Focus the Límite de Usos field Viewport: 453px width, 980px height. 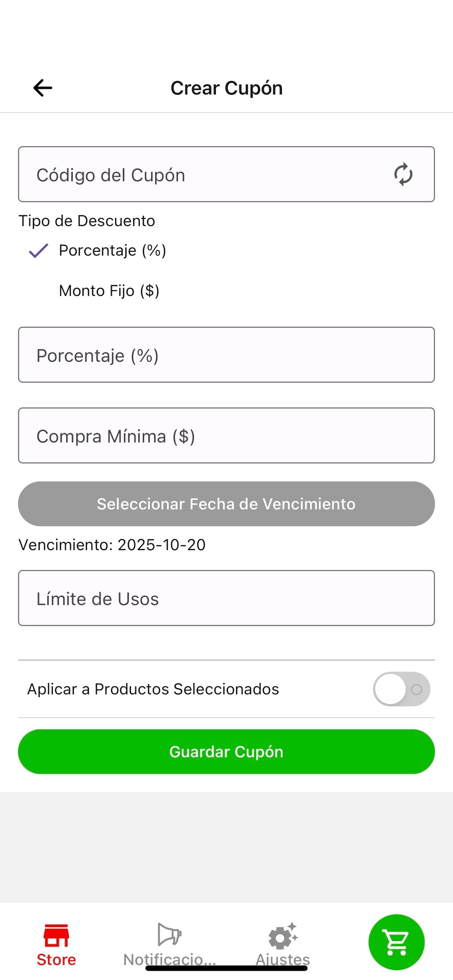coord(226,598)
